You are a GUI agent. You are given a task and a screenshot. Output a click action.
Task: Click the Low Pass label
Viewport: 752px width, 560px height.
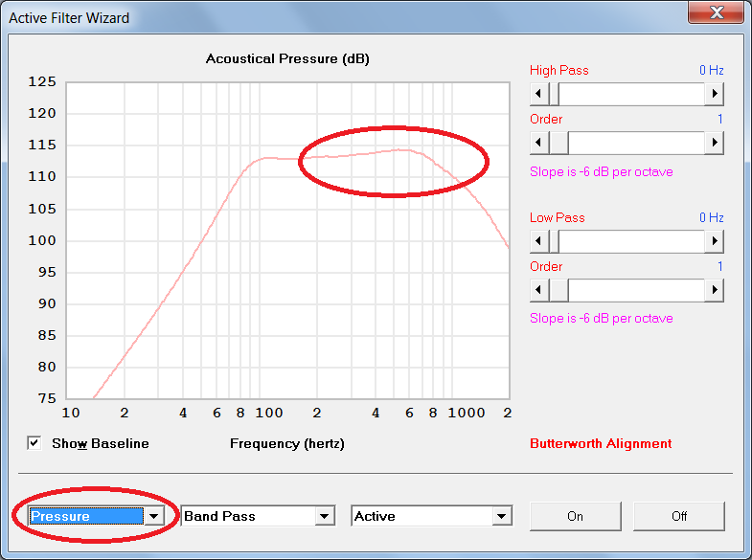pyautogui.click(x=558, y=217)
